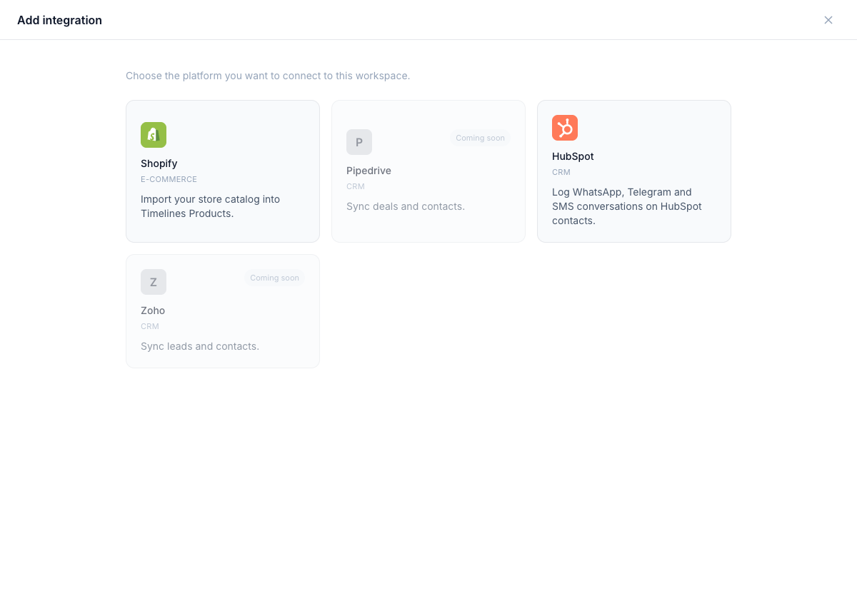Image resolution: width=857 pixels, height=616 pixels.
Task: Close the Add integration dialog
Action: (828, 20)
